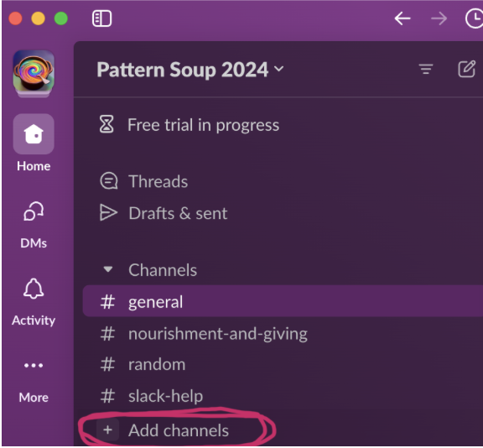
Task: Click the Add channels plus button
Action: pyautogui.click(x=107, y=430)
